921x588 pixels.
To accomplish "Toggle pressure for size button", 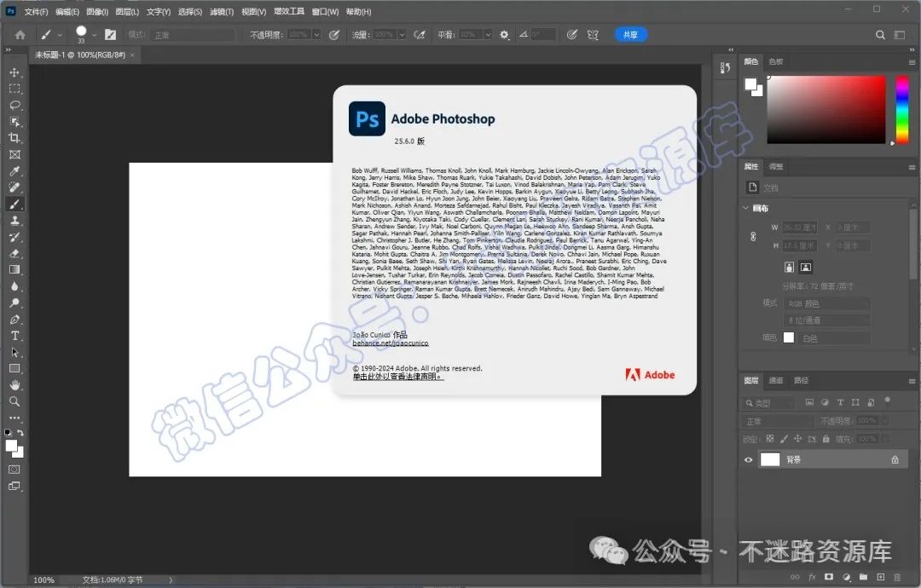I will pos(571,35).
